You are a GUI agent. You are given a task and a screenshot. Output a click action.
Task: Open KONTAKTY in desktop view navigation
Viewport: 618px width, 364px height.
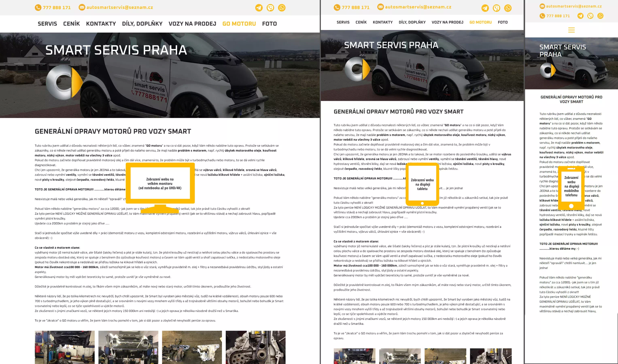pyautogui.click(x=101, y=24)
